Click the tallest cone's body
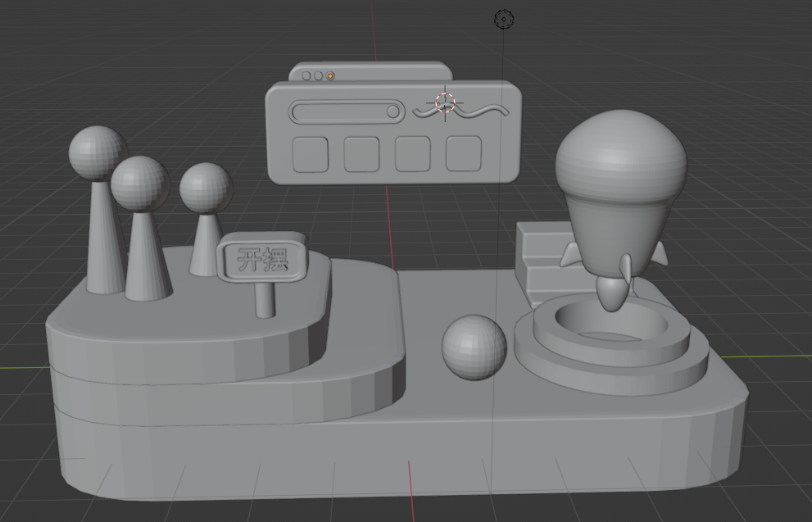812x522 pixels. pos(105,237)
